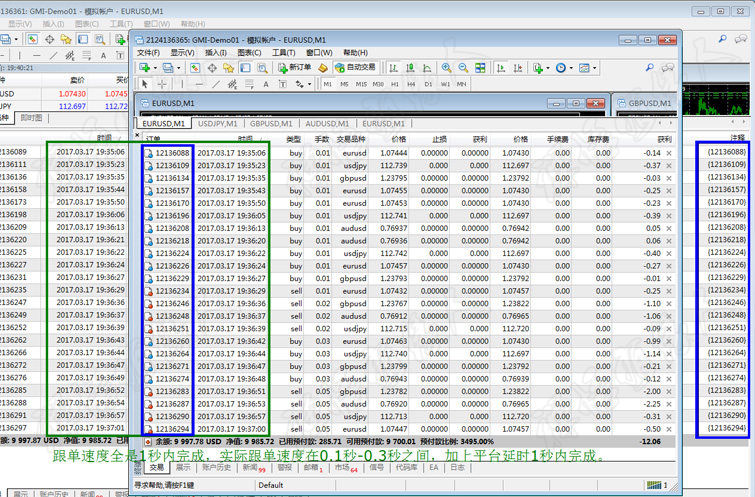The image size is (755, 497).
Task: Click the 获利 profit column header
Action: (x=664, y=139)
